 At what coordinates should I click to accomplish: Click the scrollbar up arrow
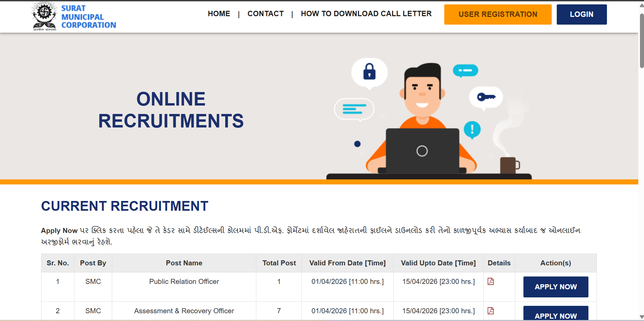tap(641, 5)
